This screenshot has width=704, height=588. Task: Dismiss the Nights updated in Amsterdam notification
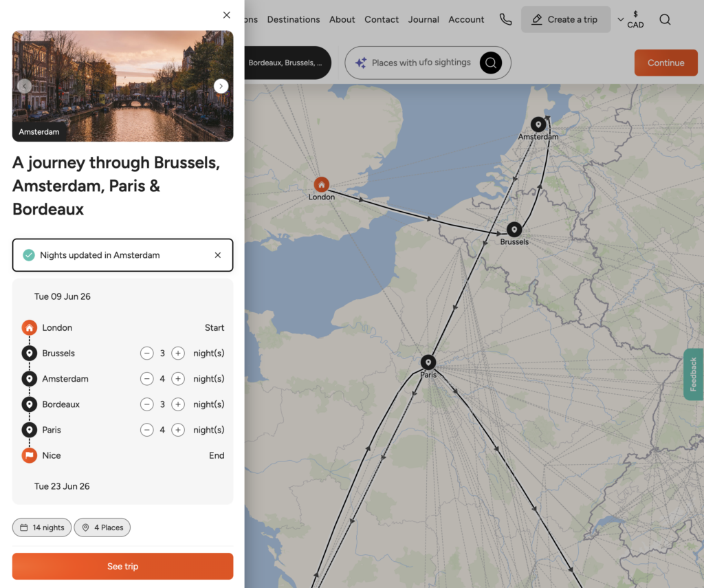[x=217, y=254]
